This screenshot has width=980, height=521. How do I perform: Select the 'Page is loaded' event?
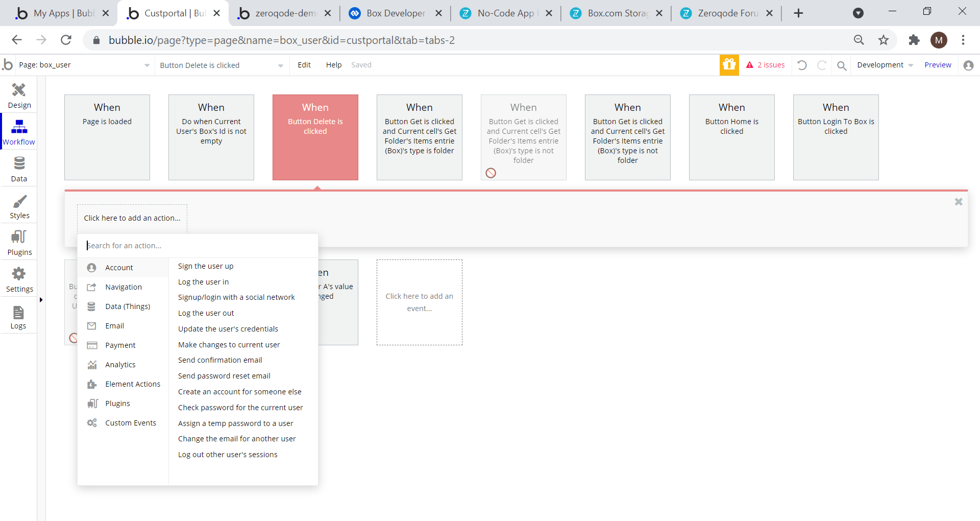[x=107, y=137]
